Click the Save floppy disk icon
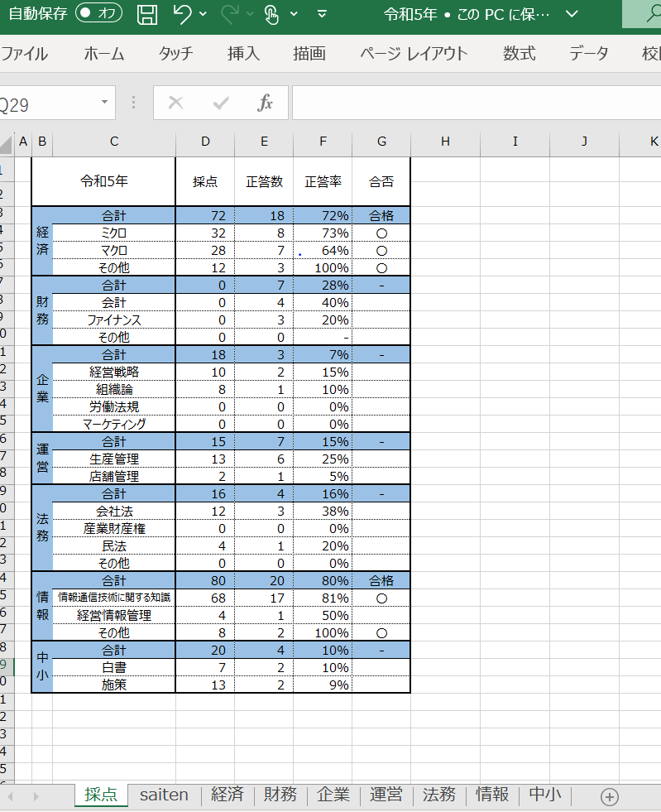The height and width of the screenshot is (812, 661). (147, 14)
